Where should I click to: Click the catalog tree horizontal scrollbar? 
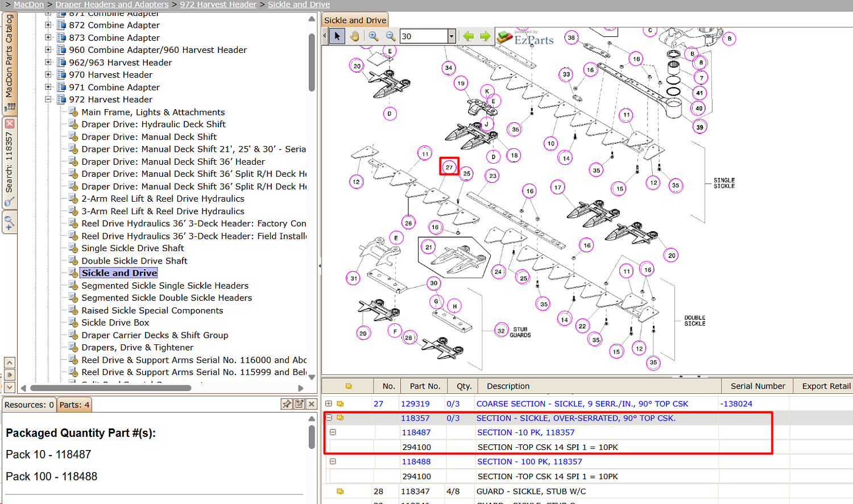pyautogui.click(x=111, y=388)
